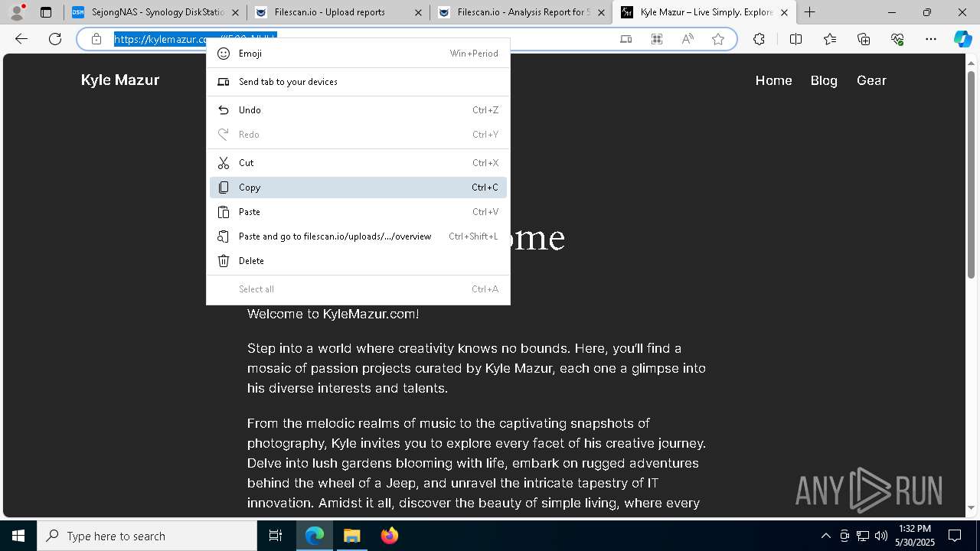Screen dimensions: 980x551
Task: Switch to Filescan.io Upload reports tab
Action: pos(338,12)
